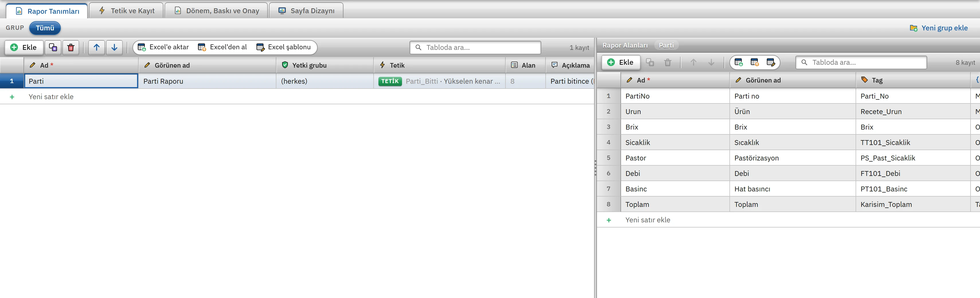Open Excel template icon in right panel
Viewport: 980px width, 298px height.
[771, 62]
